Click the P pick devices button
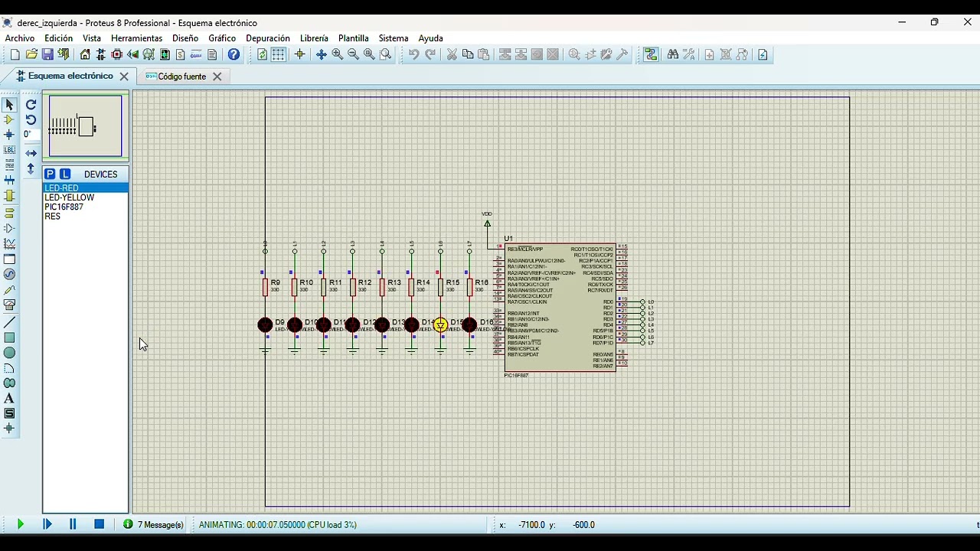Viewport: 980px width, 551px height. [50, 174]
